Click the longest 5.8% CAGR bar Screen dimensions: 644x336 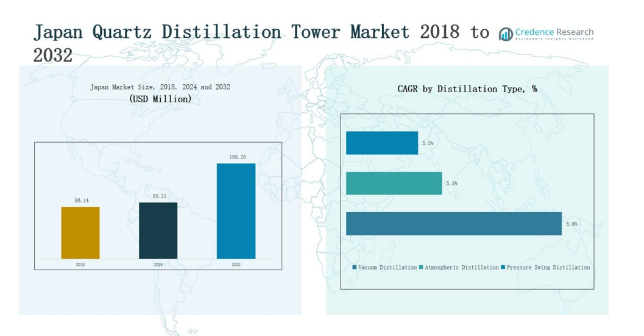(453, 224)
